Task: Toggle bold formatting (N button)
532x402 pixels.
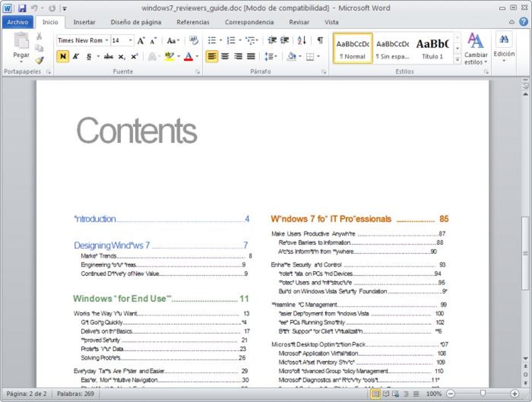Action: pos(63,57)
